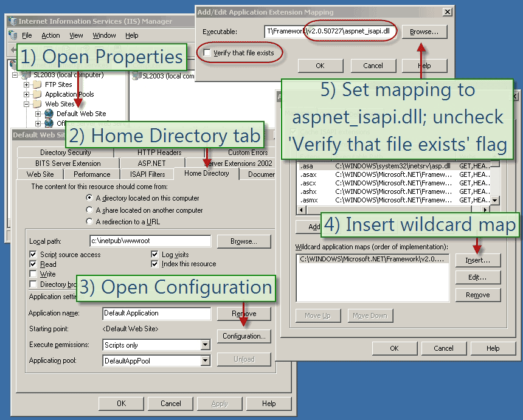Select the Web Sites folder icon

37,104
